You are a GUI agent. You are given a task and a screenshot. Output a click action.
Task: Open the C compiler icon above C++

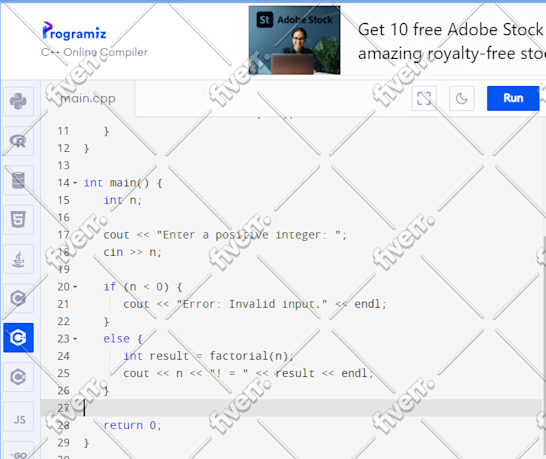pos(18,298)
